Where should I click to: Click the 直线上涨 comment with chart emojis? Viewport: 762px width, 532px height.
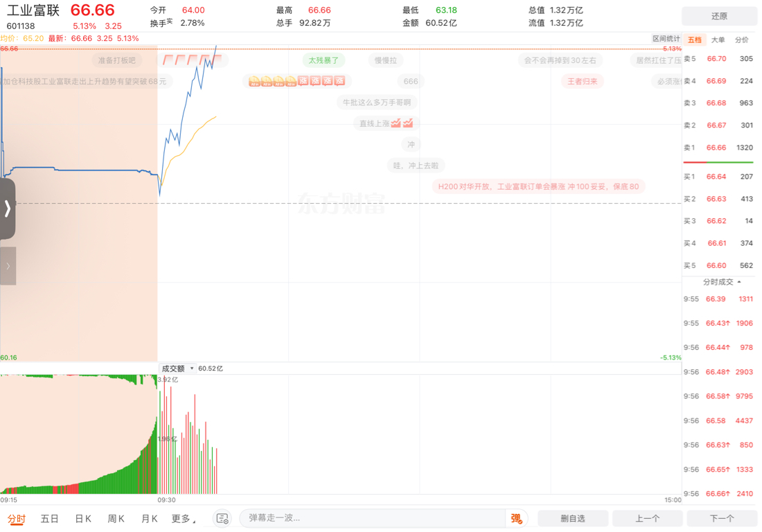point(387,123)
